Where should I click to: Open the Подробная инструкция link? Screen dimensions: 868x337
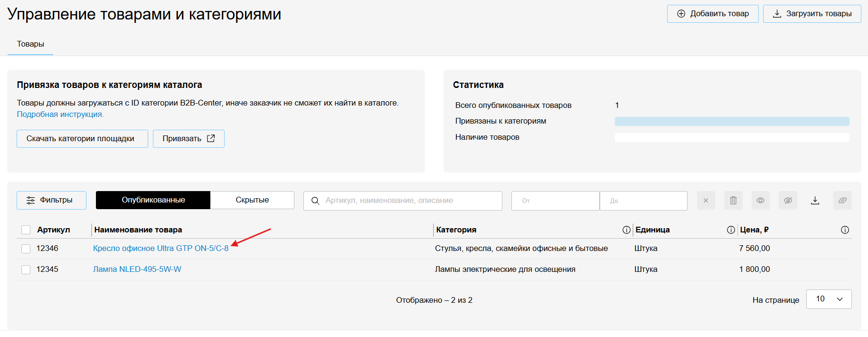click(x=60, y=115)
